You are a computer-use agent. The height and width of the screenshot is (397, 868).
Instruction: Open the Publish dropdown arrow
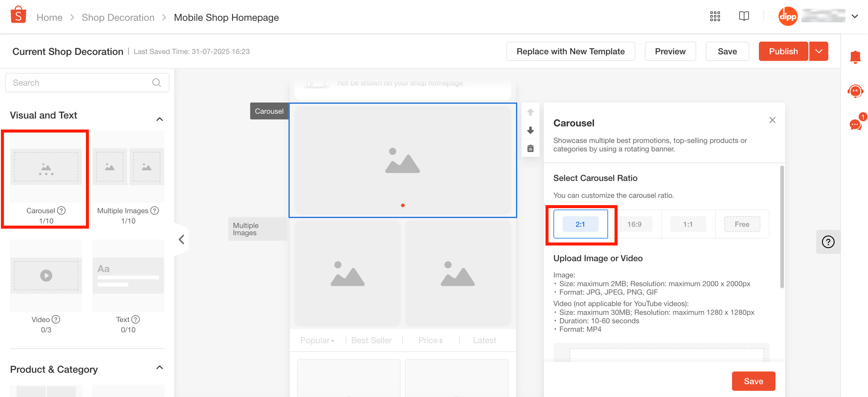(819, 52)
